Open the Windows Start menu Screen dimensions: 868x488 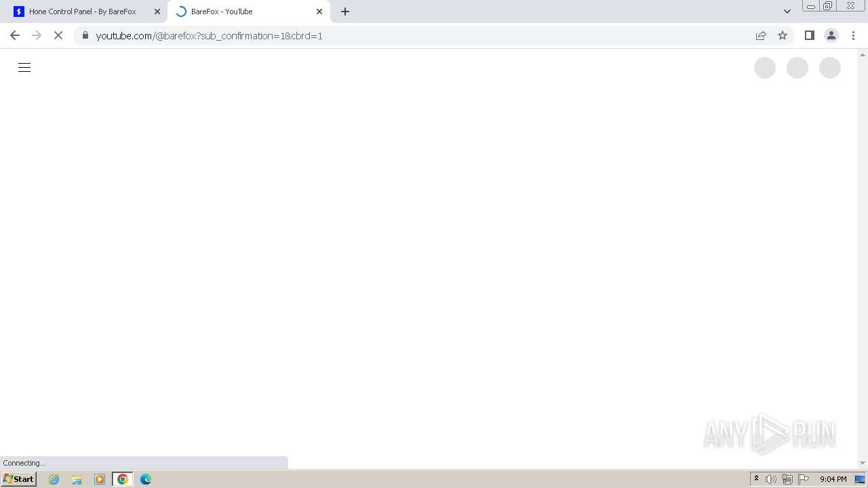(x=19, y=479)
